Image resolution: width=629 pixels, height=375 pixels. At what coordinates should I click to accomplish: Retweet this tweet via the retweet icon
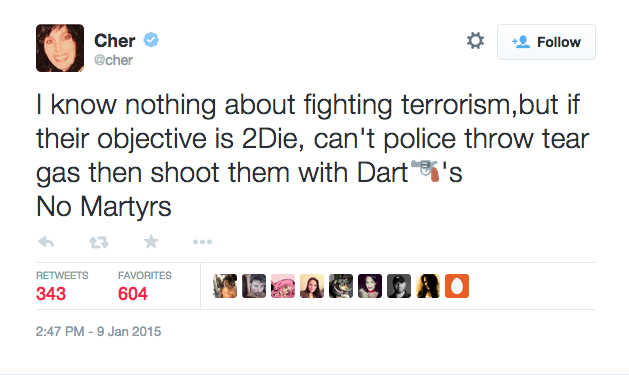click(x=99, y=242)
